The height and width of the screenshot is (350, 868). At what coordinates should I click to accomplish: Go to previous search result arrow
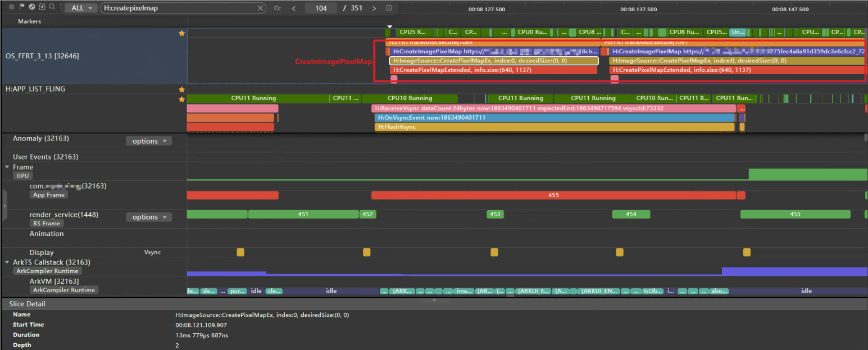click(x=294, y=8)
